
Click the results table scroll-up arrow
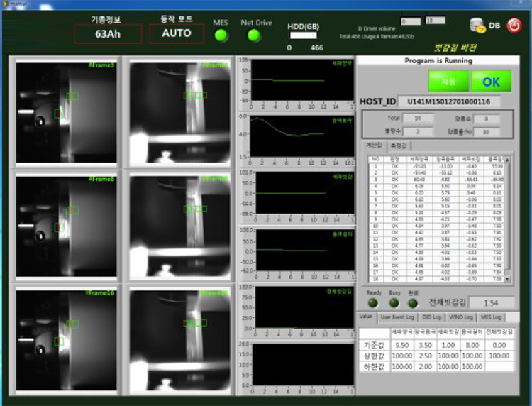(507, 159)
